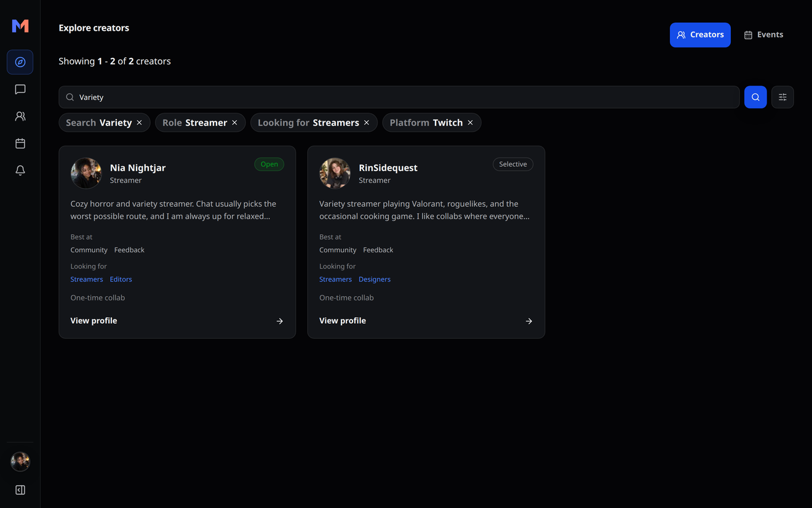Click the Editors looking-for link
This screenshot has width=812, height=508.
[121, 280]
